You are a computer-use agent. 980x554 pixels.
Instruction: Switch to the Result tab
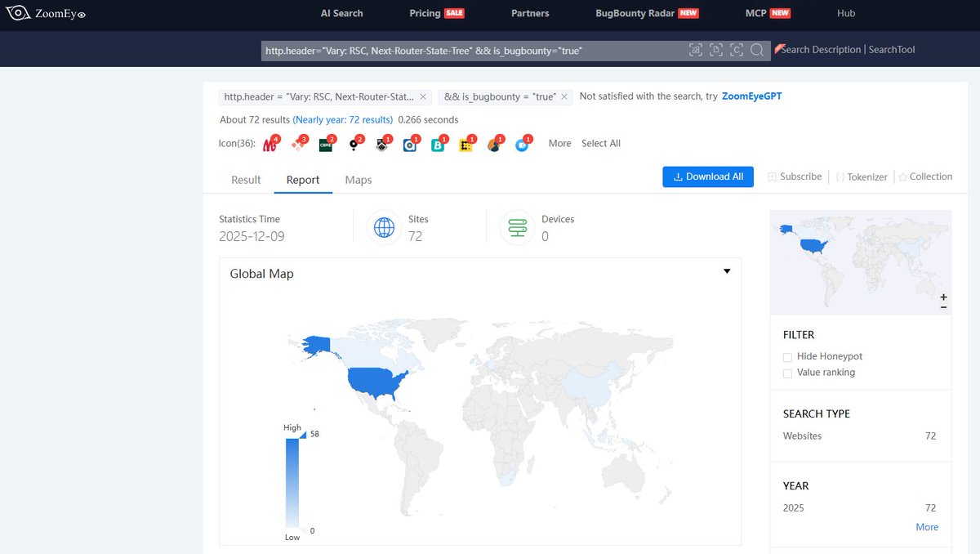pyautogui.click(x=246, y=180)
